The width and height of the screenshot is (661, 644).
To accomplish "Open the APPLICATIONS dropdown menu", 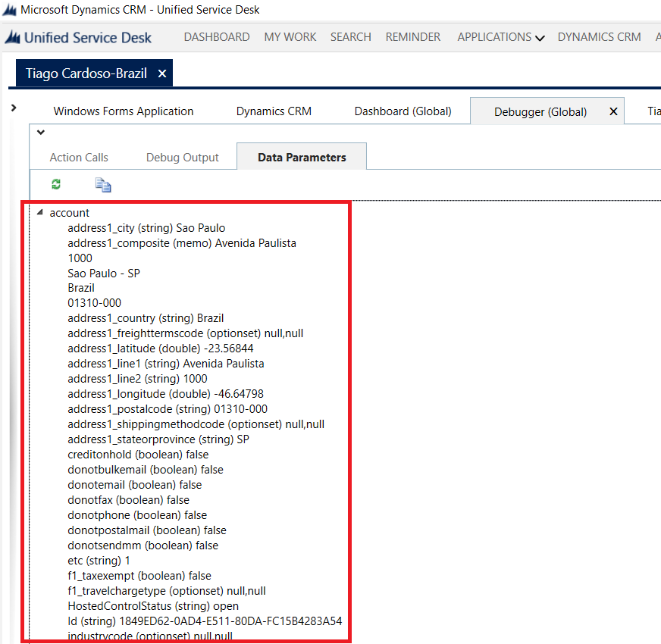I will tap(500, 37).
